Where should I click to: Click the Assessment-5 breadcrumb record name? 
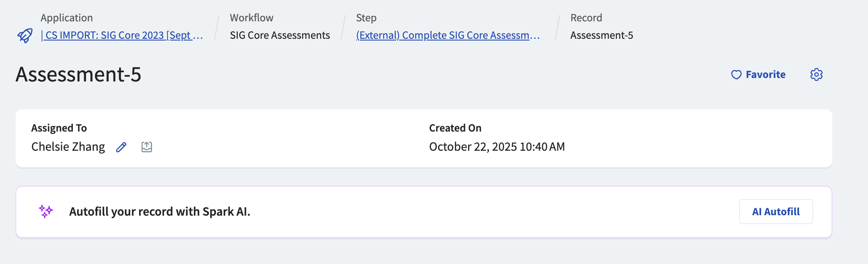[x=601, y=35]
